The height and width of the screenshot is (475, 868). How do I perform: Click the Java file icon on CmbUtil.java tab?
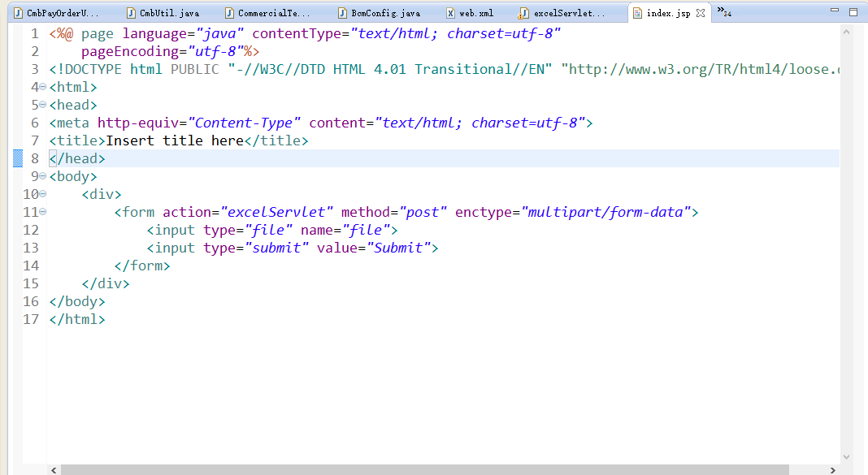pyautogui.click(x=131, y=13)
